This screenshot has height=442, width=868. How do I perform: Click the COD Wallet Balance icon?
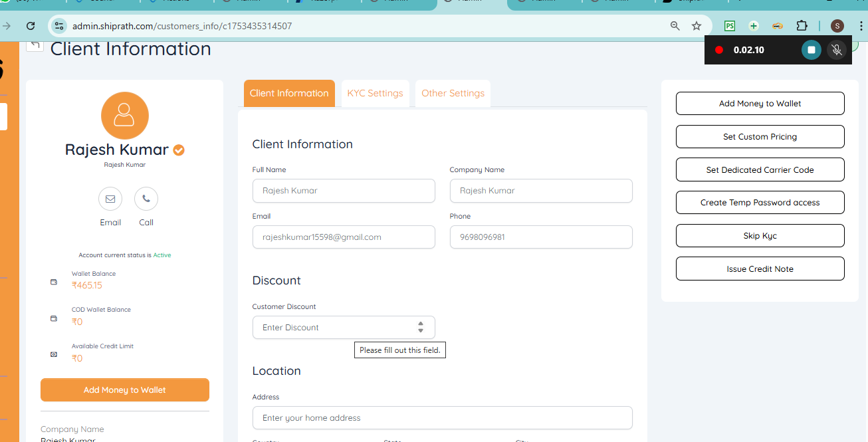[54, 318]
